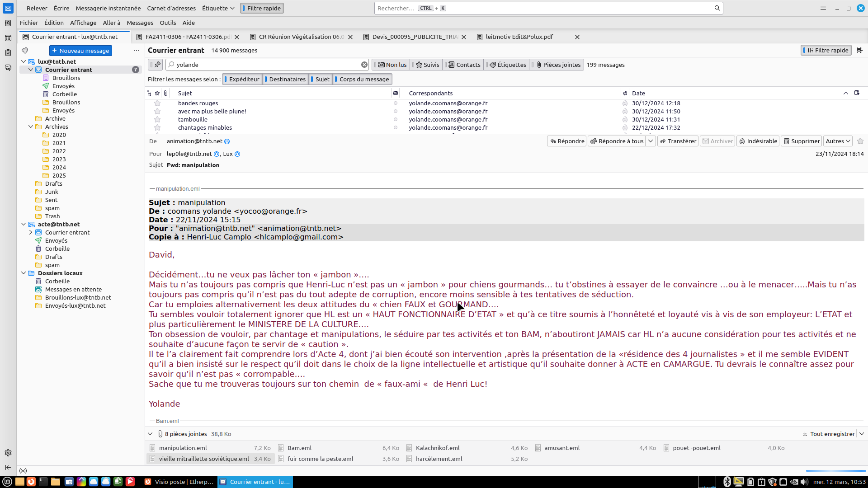This screenshot has height=488, width=868.
Task: Switch to the leitmotiv Edit&Polux.pdf tab
Action: click(x=519, y=37)
